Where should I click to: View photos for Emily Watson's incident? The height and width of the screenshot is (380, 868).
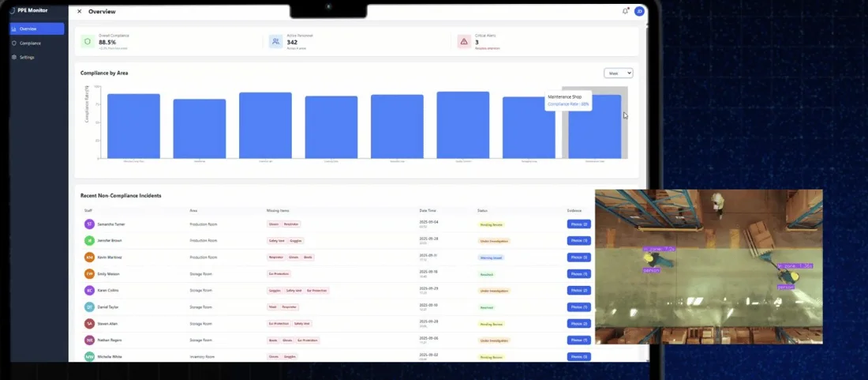[x=578, y=273]
